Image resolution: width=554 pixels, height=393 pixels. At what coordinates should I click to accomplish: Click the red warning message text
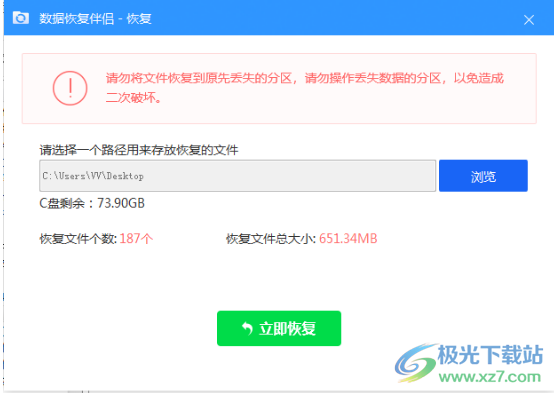[305, 88]
